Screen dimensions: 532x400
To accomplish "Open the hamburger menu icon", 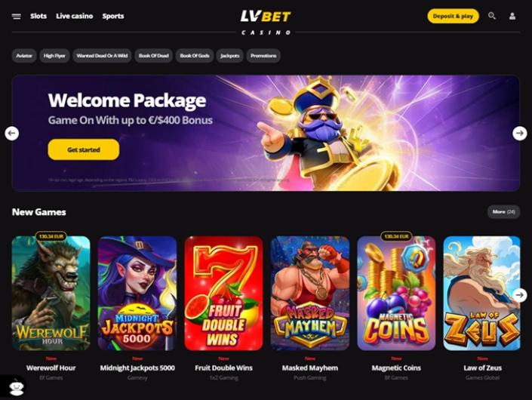I will (17, 17).
